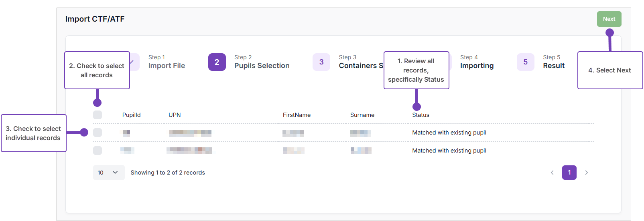This screenshot has height=221, width=644.
Task: Check the first pupil row checkbox
Action: [98, 133]
